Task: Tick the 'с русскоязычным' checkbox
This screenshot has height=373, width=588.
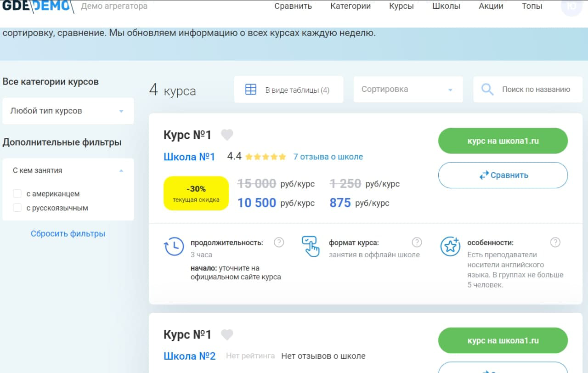Action: point(17,208)
